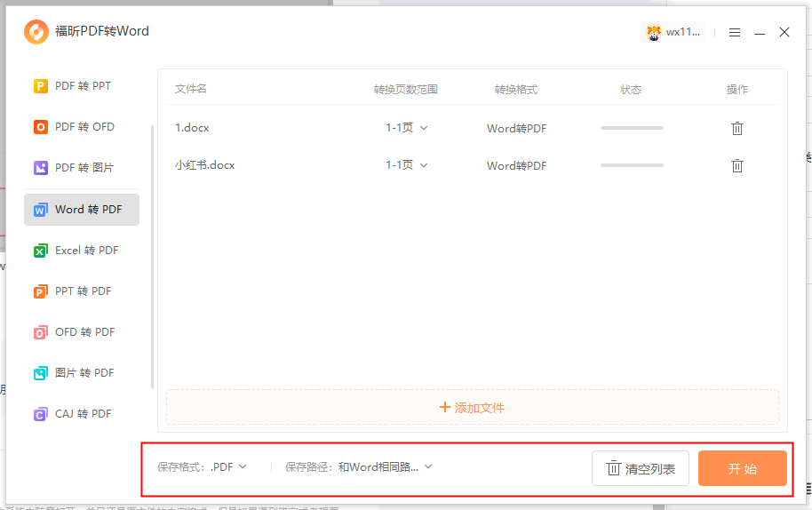The height and width of the screenshot is (510, 812).
Task: Start conversion with 开始 button
Action: [x=742, y=468]
